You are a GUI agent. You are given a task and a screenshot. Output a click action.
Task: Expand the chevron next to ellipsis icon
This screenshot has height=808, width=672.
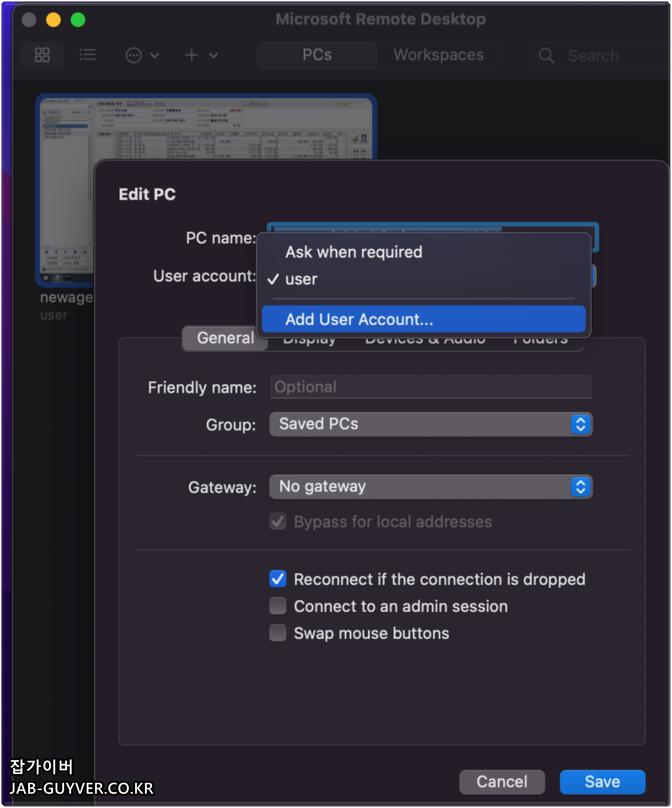154,56
